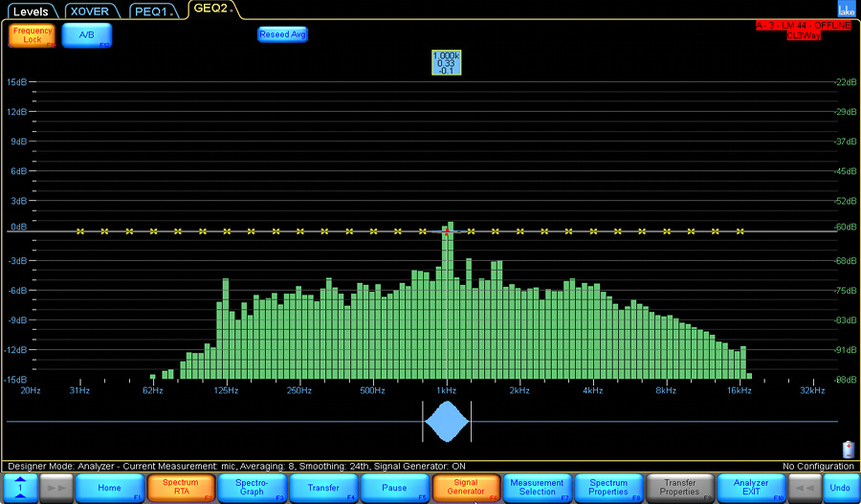Open Spectrum Properties
The image size is (861, 504).
click(608, 488)
